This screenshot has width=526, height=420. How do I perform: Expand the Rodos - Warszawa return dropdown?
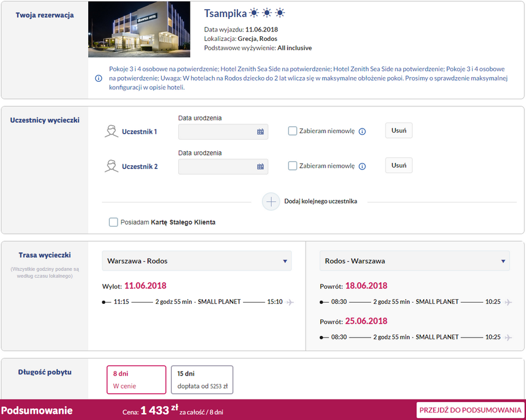click(414, 261)
